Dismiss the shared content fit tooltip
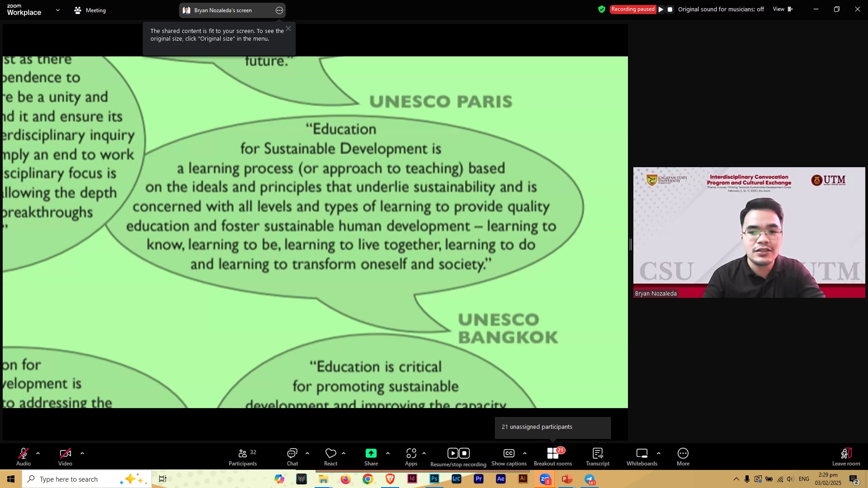Image resolution: width=868 pixels, height=488 pixels. coord(288,28)
